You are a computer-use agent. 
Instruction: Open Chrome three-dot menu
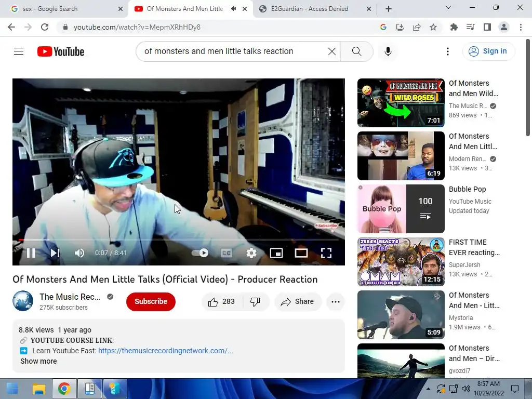click(x=521, y=27)
